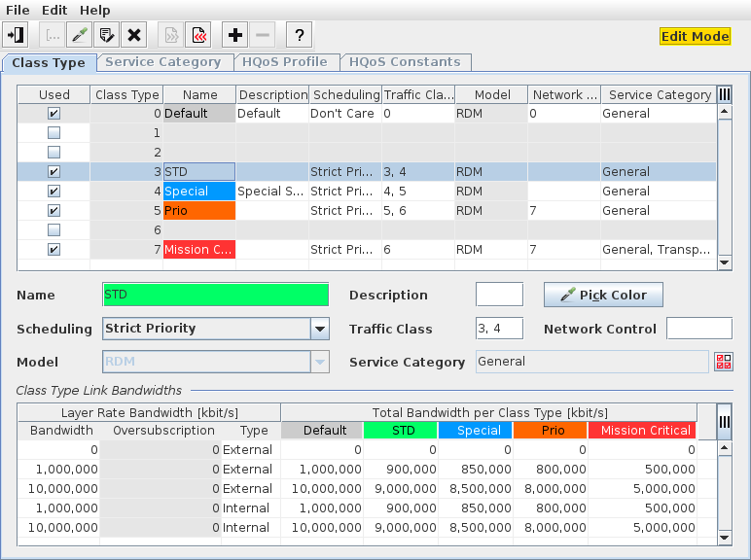Screen dimensions: 751x560
Task: Open the Model RDM dropdown
Action: [320, 363]
